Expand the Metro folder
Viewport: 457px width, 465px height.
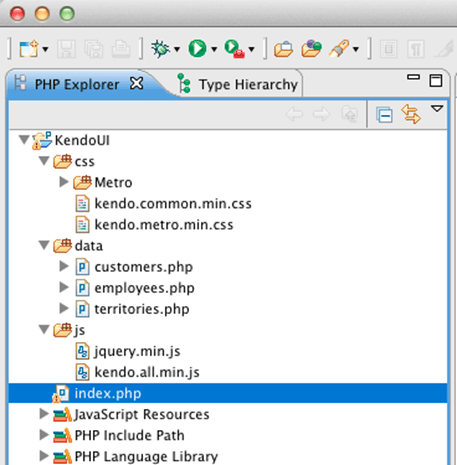pos(64,182)
